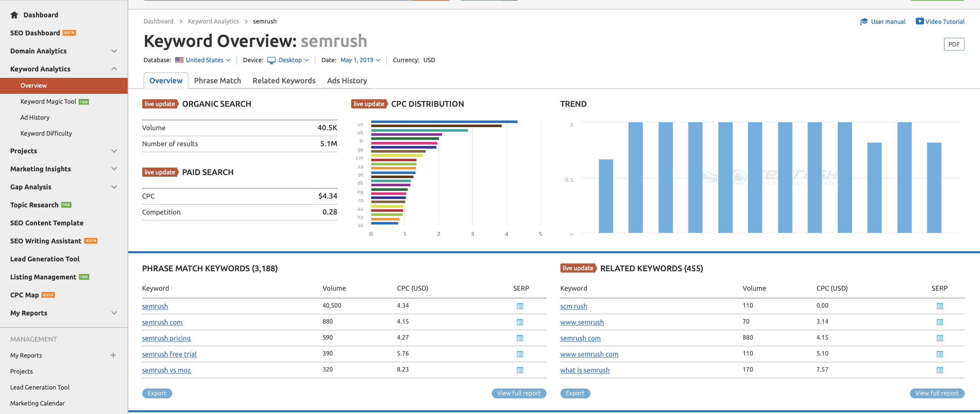The width and height of the screenshot is (980, 414).
Task: Open Topic Research
Action: [x=34, y=205]
